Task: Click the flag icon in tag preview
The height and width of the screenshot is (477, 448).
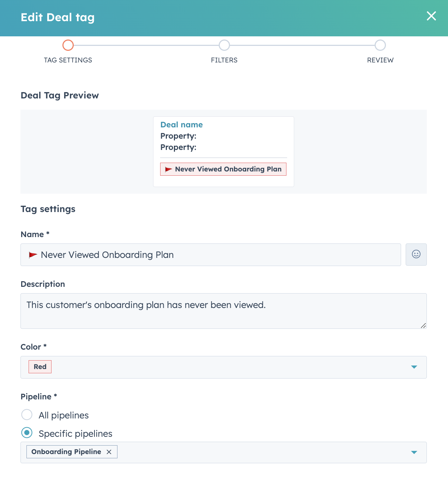Action: (169, 169)
